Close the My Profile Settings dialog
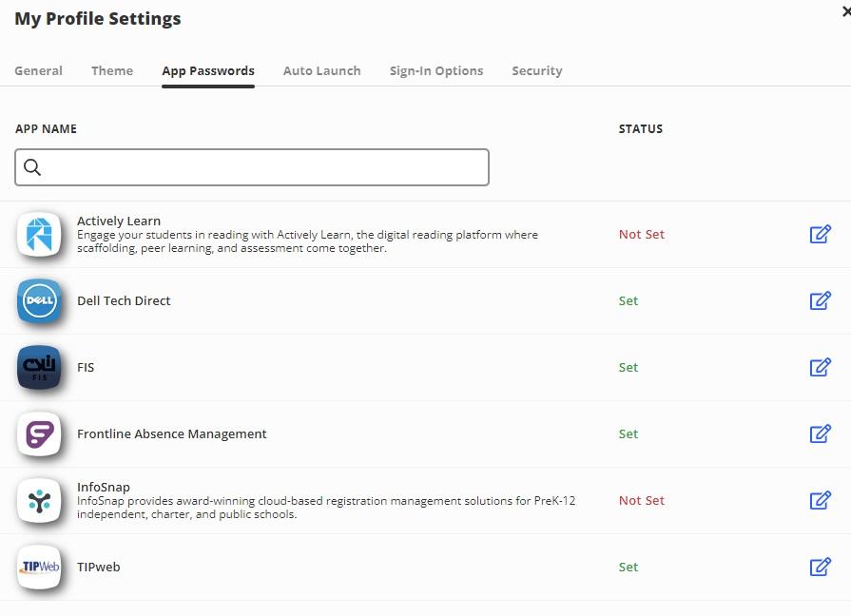 [x=846, y=11]
